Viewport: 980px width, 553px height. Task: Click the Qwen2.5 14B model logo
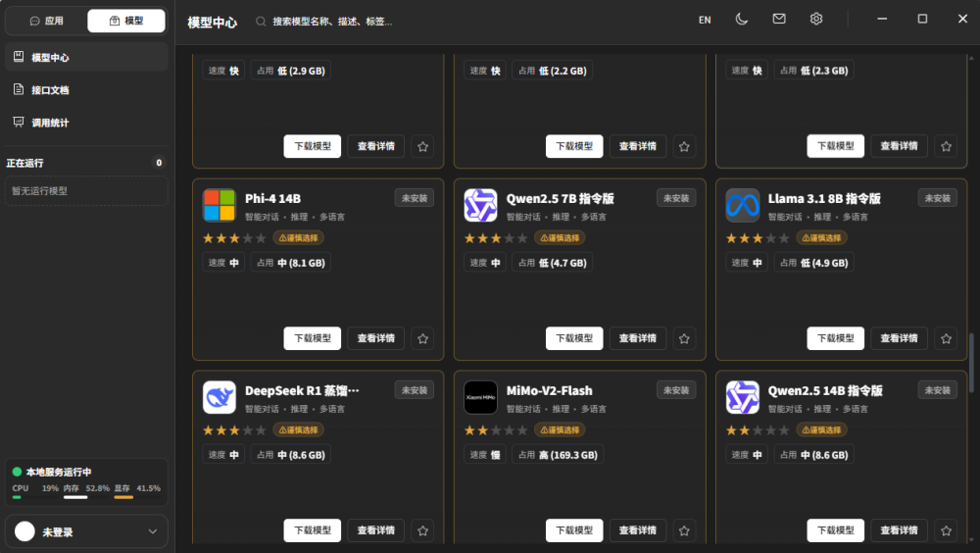[x=743, y=397]
